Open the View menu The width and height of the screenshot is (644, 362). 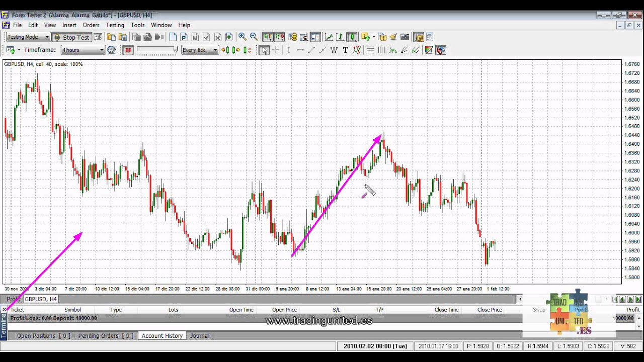pyautogui.click(x=50, y=25)
